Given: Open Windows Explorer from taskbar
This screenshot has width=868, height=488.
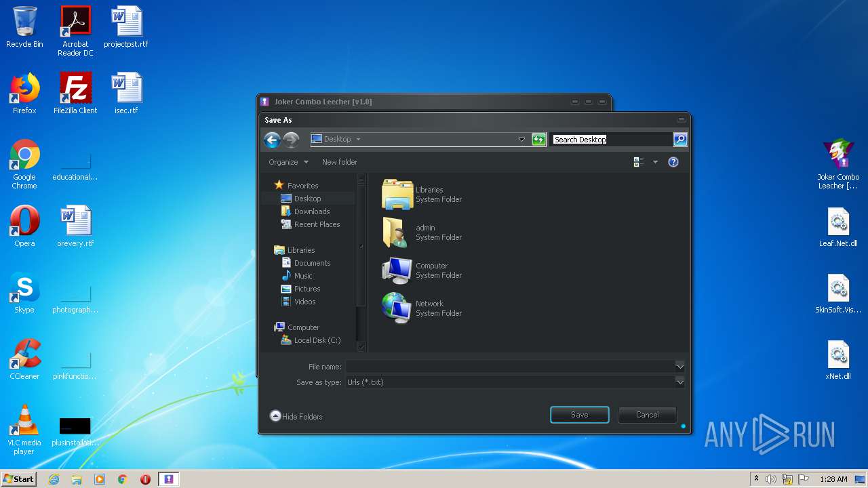Looking at the screenshot, I should click(77, 479).
